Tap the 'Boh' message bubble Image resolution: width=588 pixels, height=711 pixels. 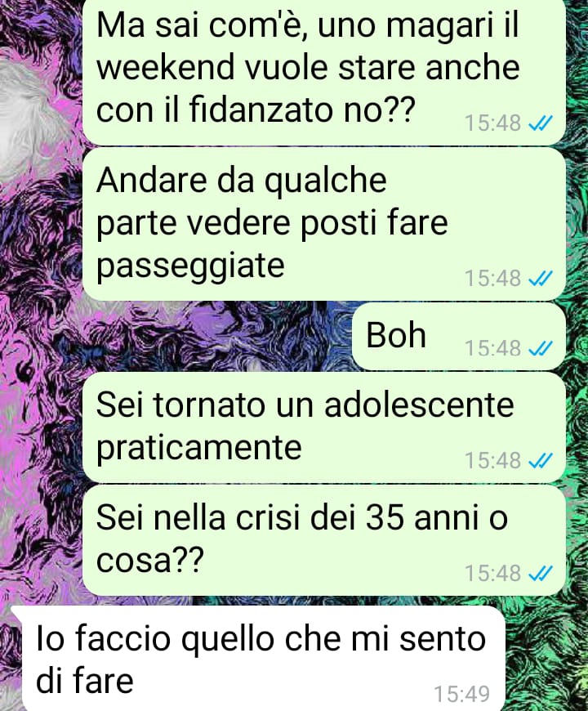click(x=459, y=336)
